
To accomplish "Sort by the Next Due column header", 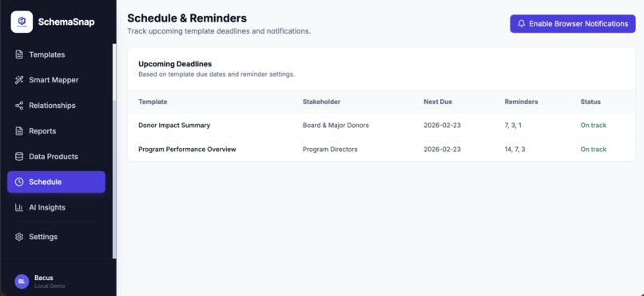I will [x=438, y=102].
